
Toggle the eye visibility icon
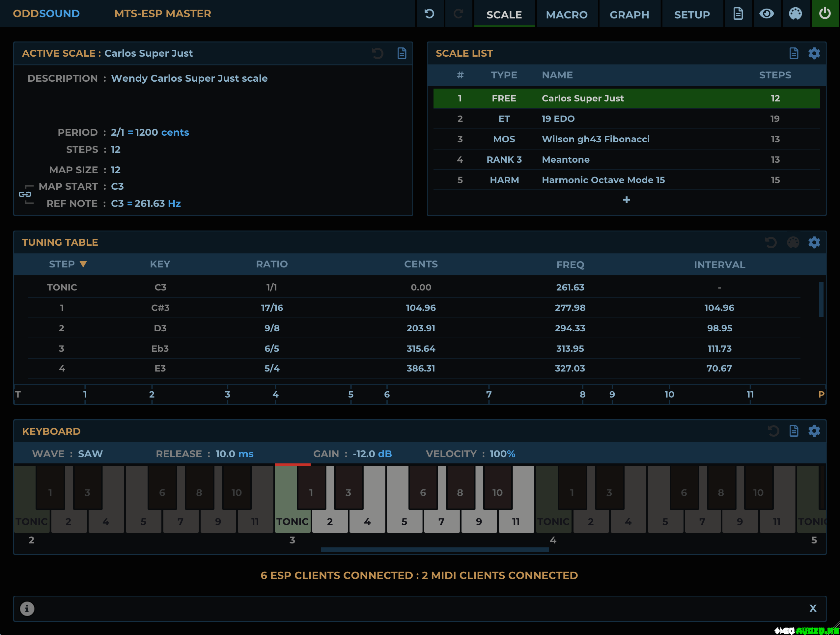766,14
